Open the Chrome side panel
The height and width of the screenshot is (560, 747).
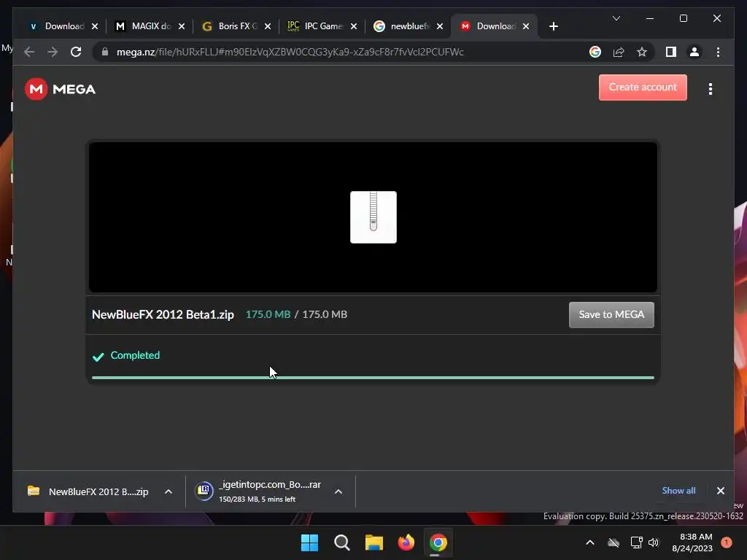671,52
